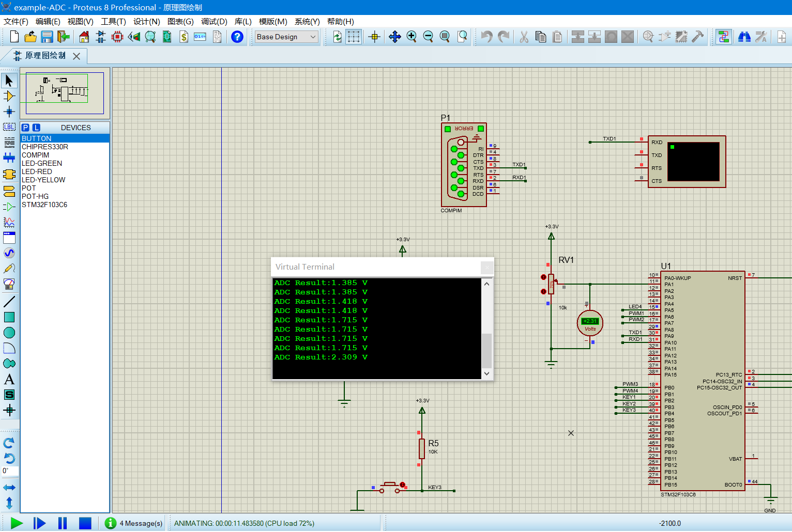Open the 编辑(E) menu
Image resolution: width=792 pixels, height=532 pixels.
[x=48, y=22]
